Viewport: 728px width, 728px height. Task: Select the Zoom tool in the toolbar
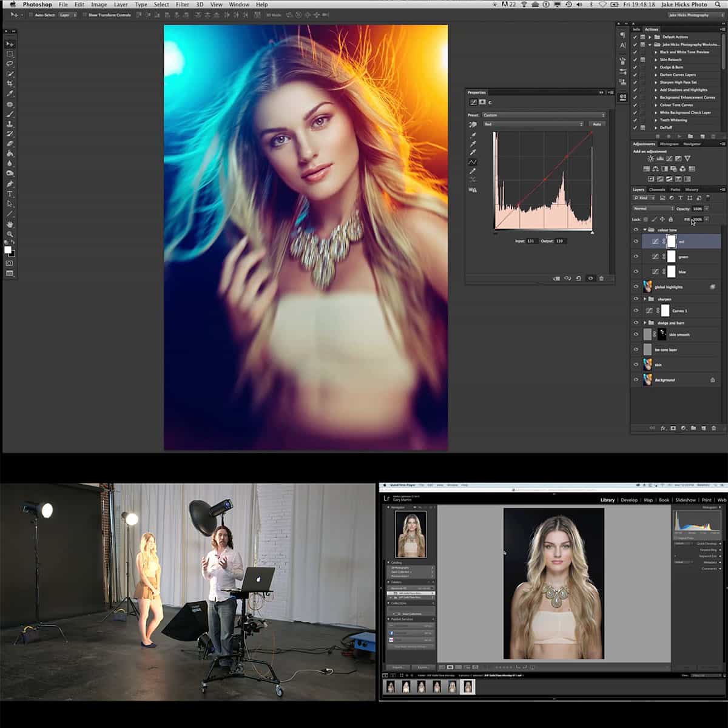point(10,234)
